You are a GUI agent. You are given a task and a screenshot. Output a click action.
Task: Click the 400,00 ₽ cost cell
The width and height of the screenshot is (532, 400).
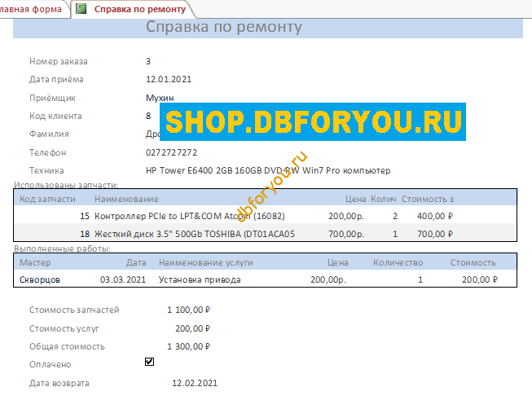tap(435, 216)
